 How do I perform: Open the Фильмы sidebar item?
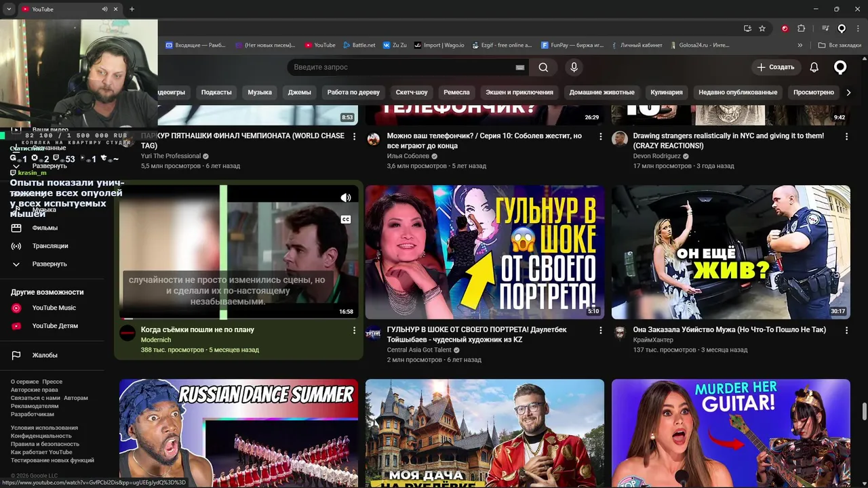pos(45,228)
